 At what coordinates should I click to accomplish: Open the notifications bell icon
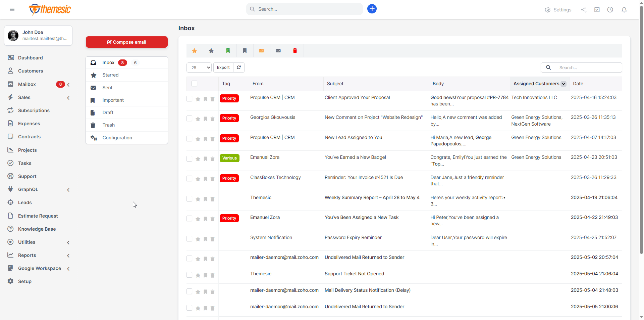tap(624, 10)
